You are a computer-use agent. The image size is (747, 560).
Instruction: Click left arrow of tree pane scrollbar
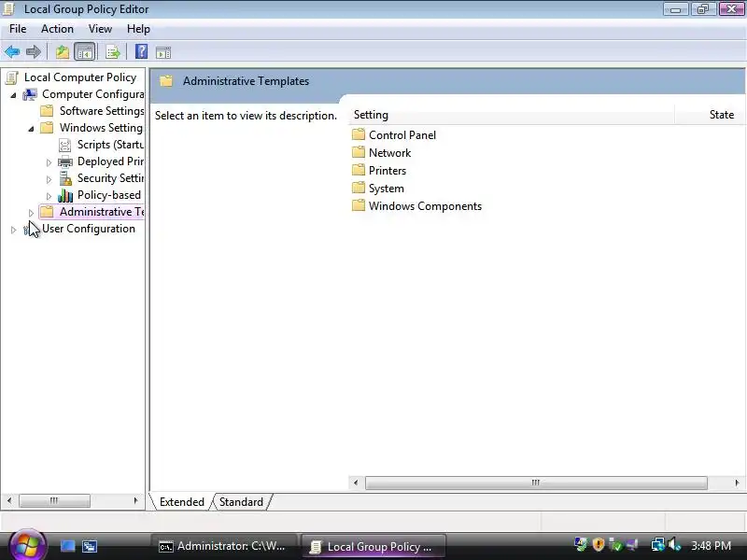(9, 500)
